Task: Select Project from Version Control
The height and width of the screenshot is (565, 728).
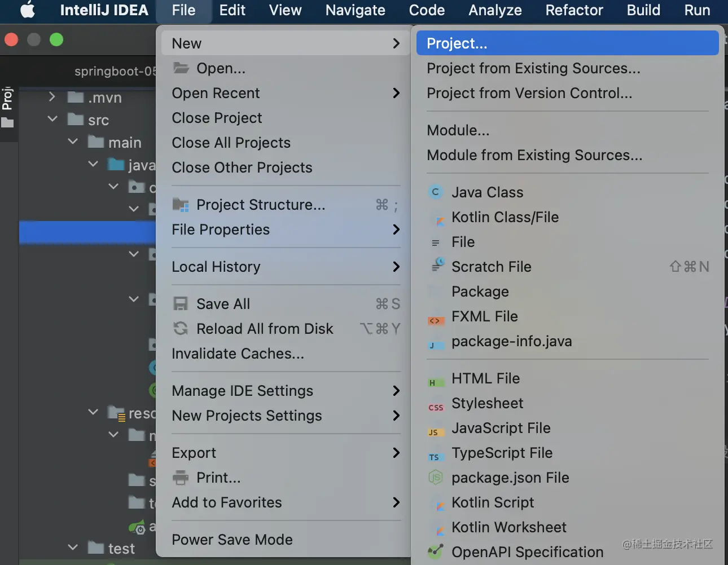Action: 529,93
